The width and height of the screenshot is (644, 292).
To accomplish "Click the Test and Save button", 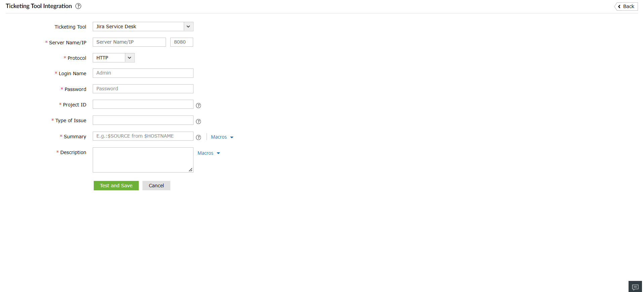I will [116, 186].
